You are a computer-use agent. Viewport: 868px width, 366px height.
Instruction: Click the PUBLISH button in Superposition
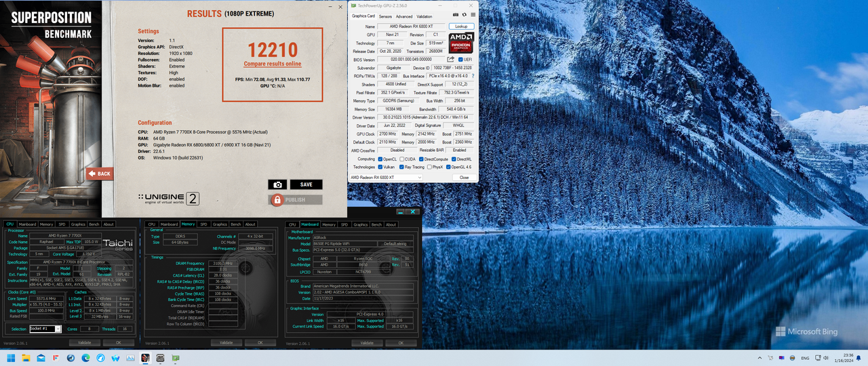pyautogui.click(x=296, y=200)
